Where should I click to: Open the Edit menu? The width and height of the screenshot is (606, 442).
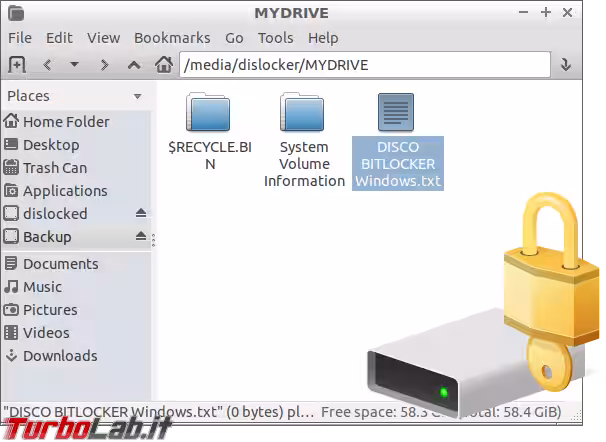59,38
